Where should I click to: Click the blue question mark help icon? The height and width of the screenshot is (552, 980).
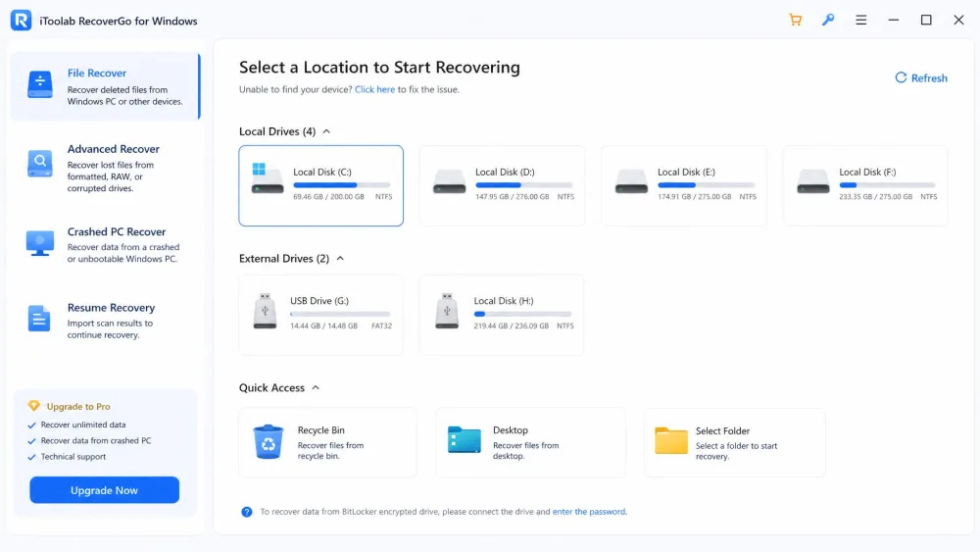[247, 512]
